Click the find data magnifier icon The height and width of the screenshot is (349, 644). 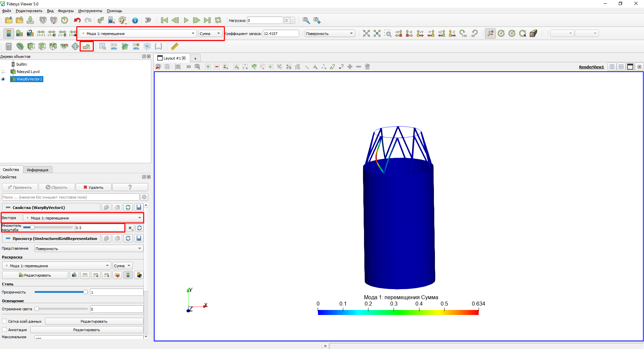306,20
